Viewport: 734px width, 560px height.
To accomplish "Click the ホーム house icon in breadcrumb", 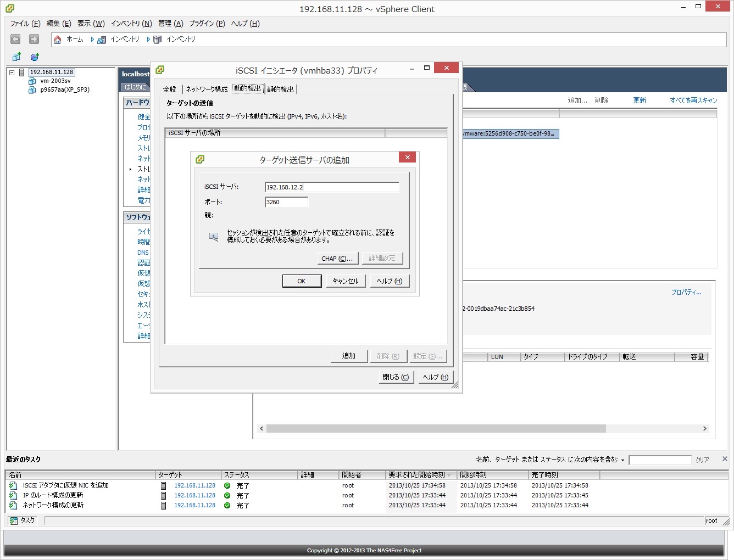I will (57, 40).
